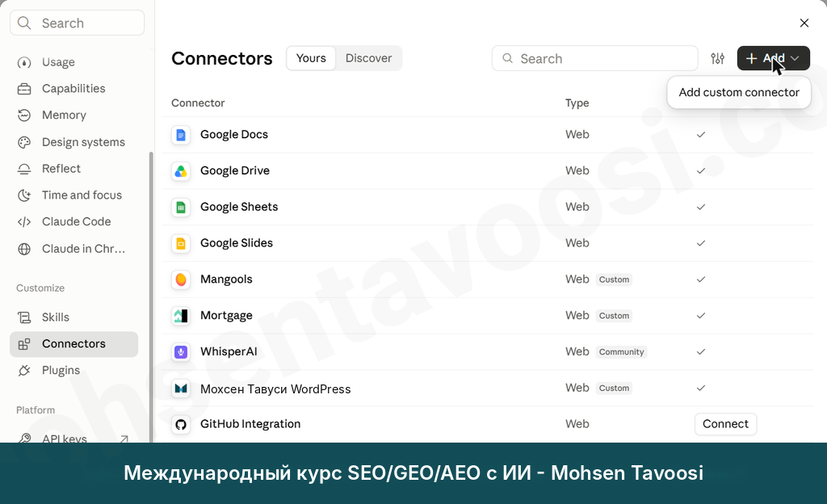Go to Memory settings

[x=73, y=115]
